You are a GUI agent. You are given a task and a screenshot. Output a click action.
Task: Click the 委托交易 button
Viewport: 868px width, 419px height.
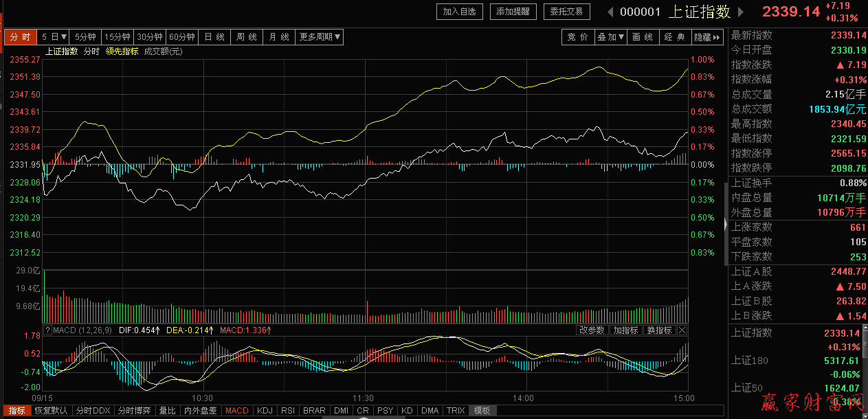coord(566,12)
